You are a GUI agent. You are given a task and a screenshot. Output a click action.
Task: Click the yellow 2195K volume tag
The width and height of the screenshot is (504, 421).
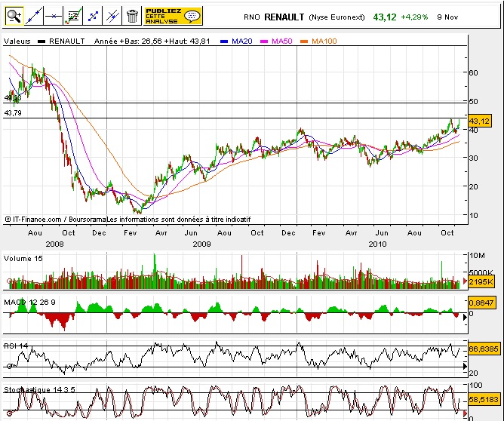[481, 282]
